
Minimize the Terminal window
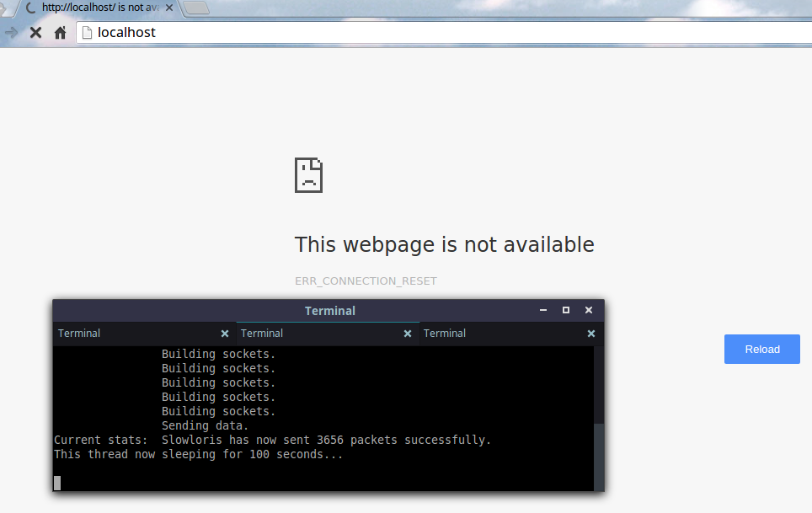coord(543,310)
